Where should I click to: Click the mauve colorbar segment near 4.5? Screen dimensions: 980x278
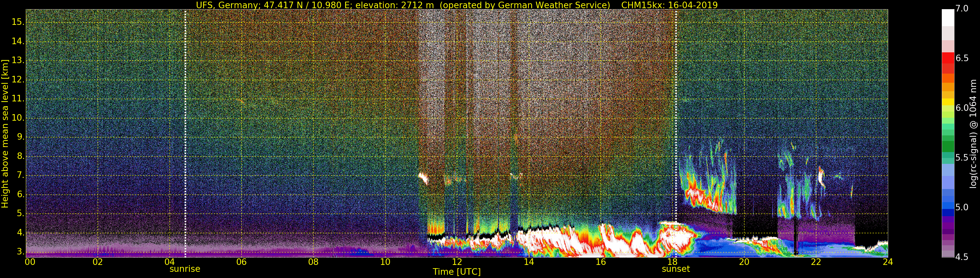pos(948,253)
